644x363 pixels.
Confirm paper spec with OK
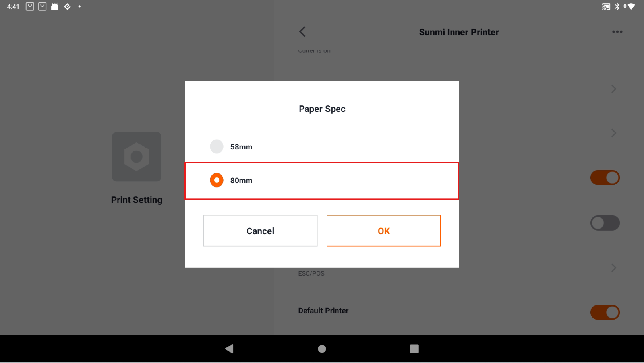click(x=383, y=231)
